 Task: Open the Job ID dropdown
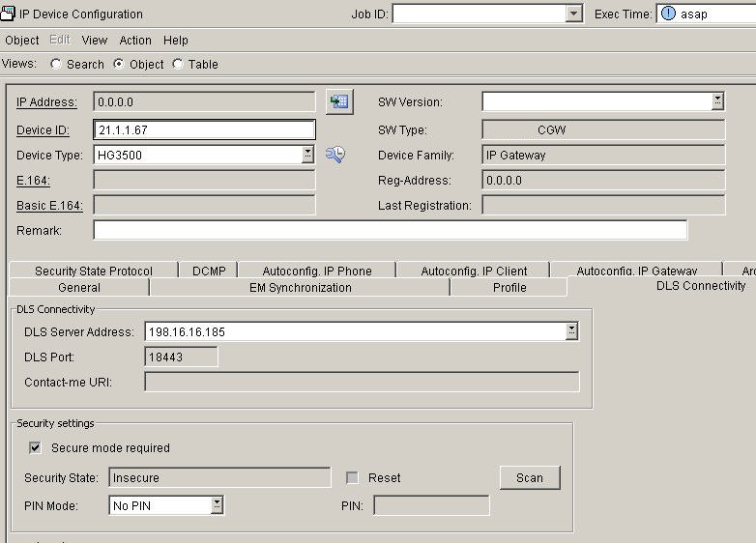[573, 14]
